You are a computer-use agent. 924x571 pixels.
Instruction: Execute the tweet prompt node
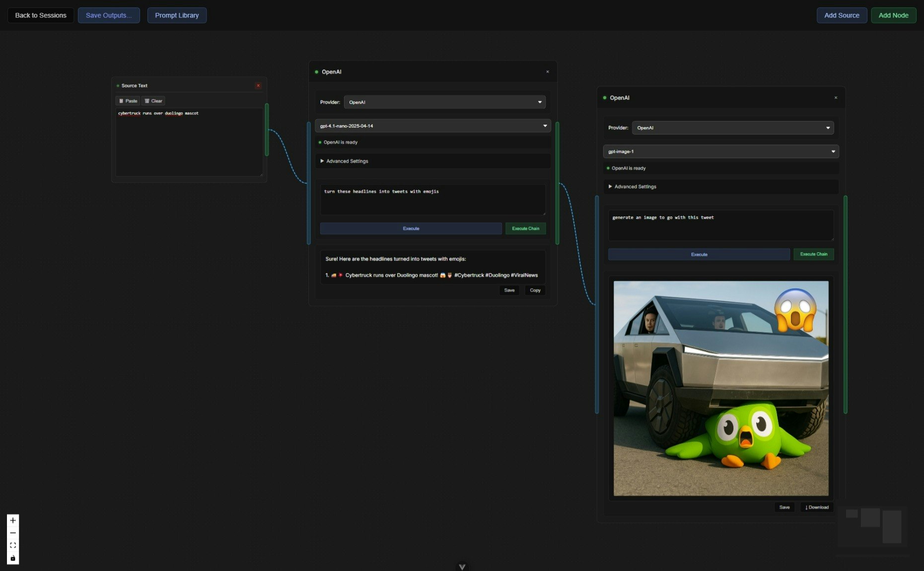point(411,228)
